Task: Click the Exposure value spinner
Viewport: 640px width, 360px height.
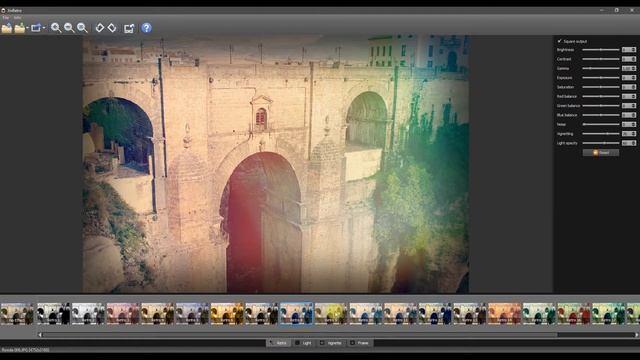Action: (629, 78)
